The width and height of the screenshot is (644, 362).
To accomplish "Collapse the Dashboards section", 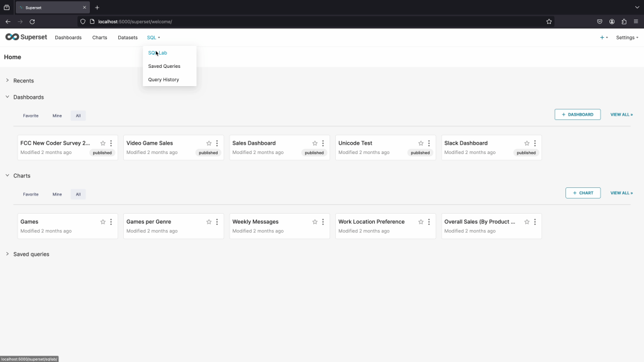I will 28,97.
